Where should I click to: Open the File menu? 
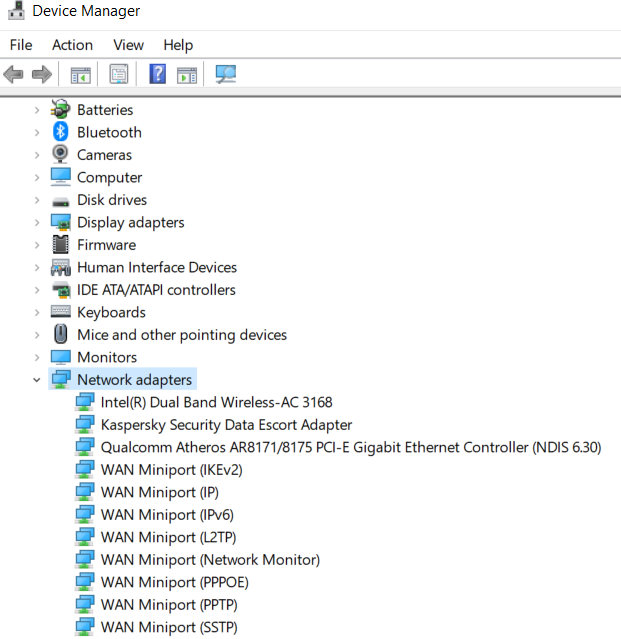click(x=21, y=45)
